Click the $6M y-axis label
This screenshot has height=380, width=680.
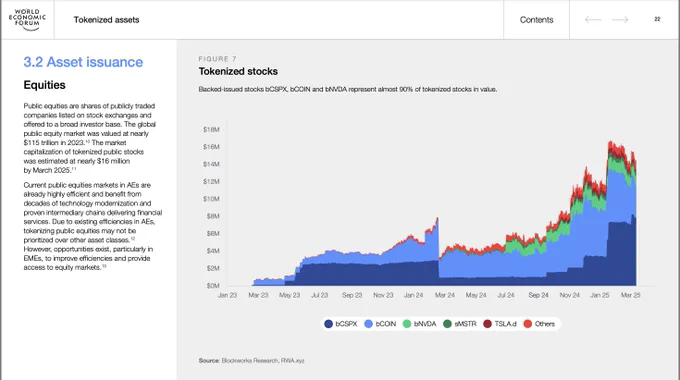coord(213,233)
